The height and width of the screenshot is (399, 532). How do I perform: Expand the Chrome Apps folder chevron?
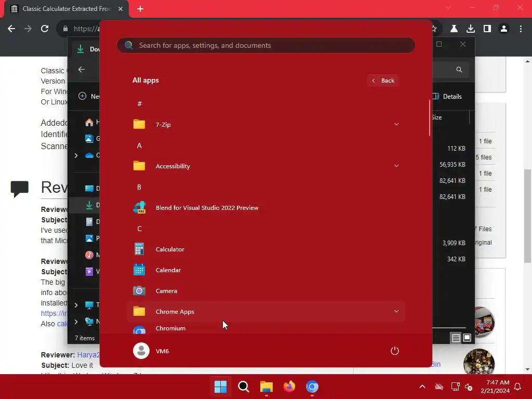[396, 312]
